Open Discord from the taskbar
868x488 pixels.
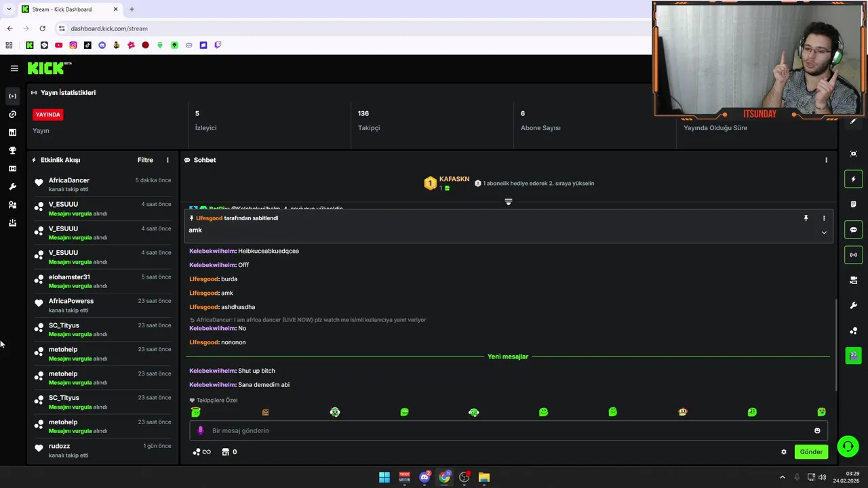coord(425,477)
